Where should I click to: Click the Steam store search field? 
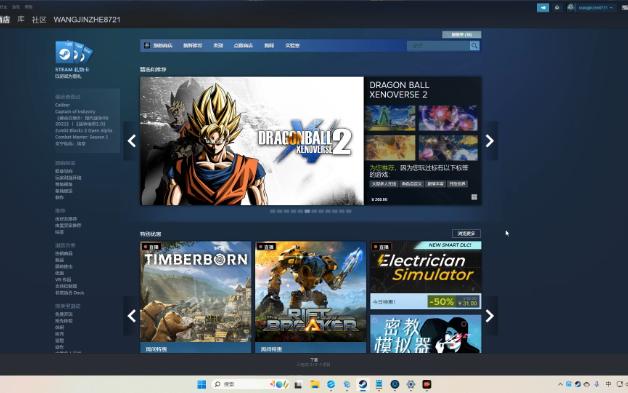coord(438,46)
